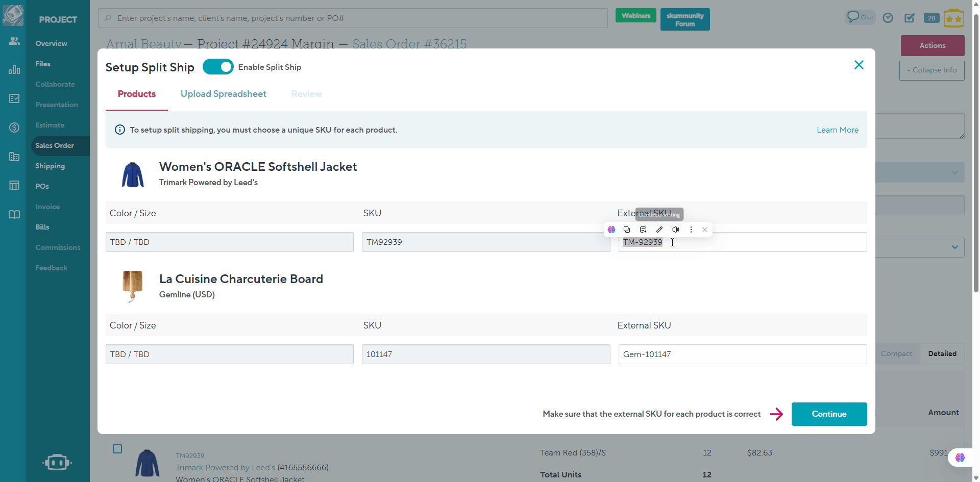Follow the Learn More link
Viewport: 980px width, 482px height.
(x=837, y=130)
